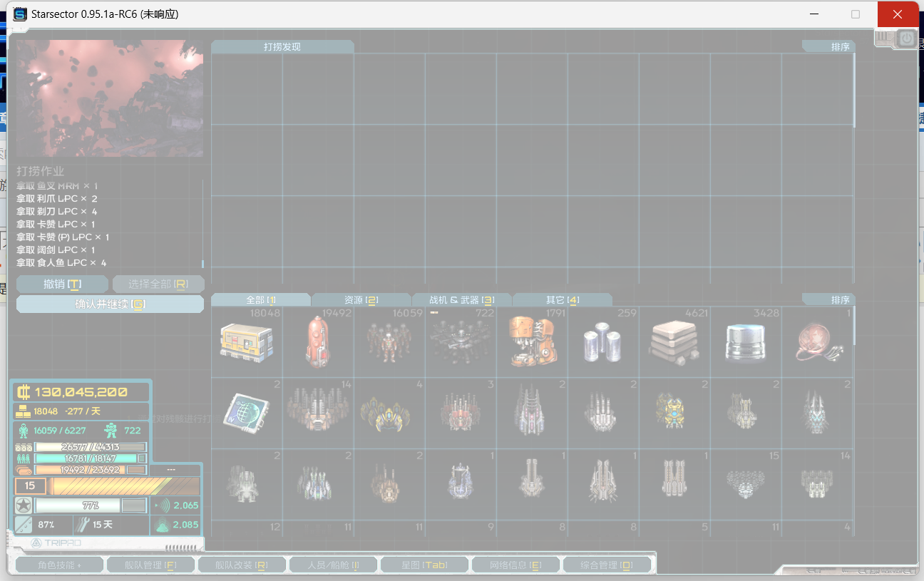924x581 pixels.
Task: Switch to the 战机 & 武器 tab
Action: (461, 300)
